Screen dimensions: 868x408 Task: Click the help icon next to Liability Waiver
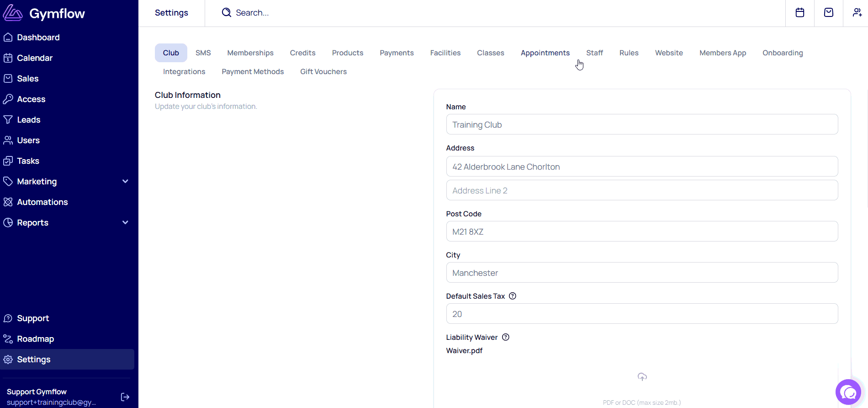tap(506, 337)
